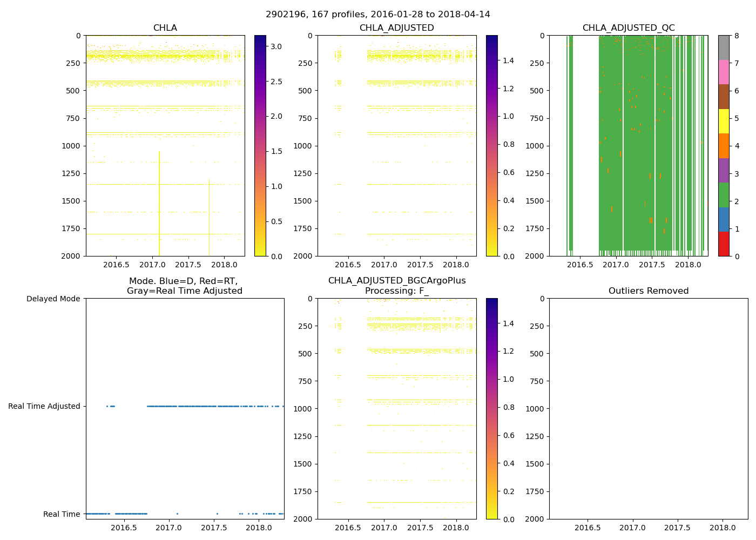Click the Delayed Mode axis label
This screenshot has width=756, height=540.
pos(53,299)
